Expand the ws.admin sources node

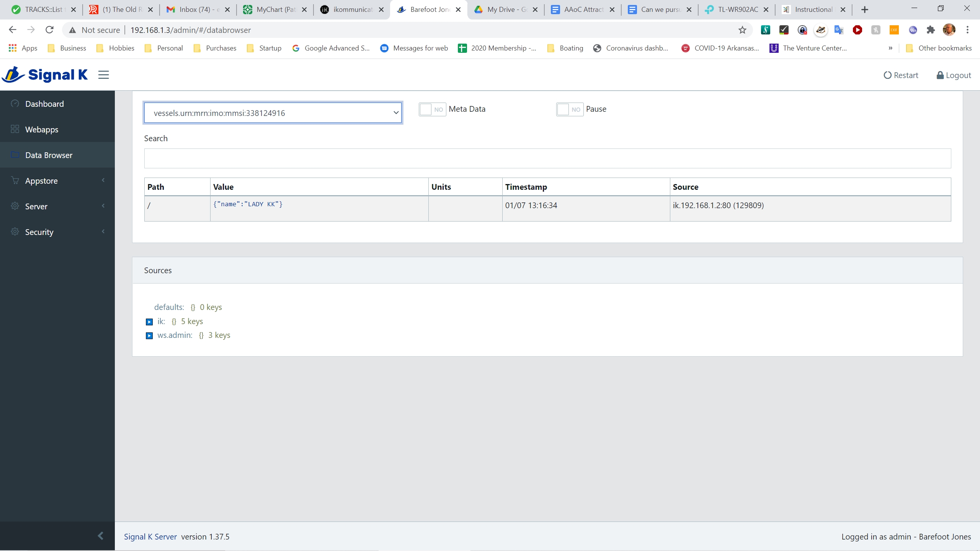pyautogui.click(x=149, y=335)
